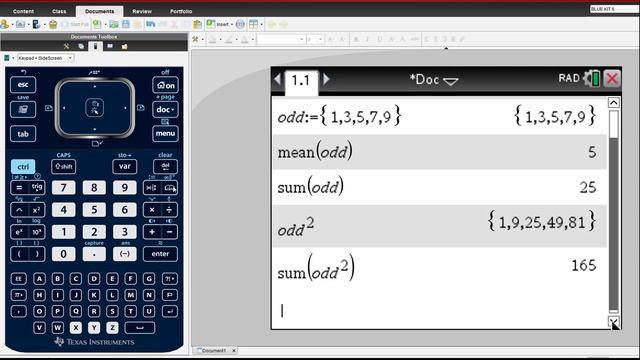This screenshot has height=360, width=640.
Task: Select the Document Tools wrench icon
Action: coord(67,46)
